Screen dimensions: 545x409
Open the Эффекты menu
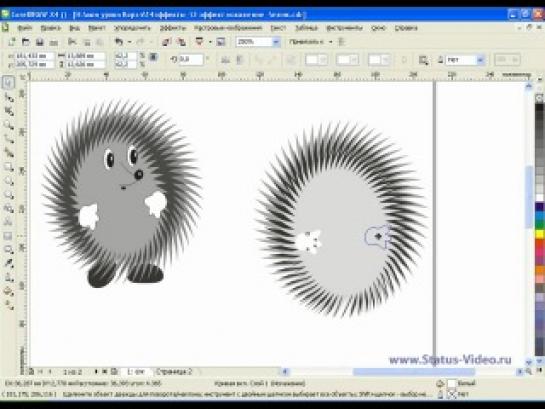coord(173,28)
